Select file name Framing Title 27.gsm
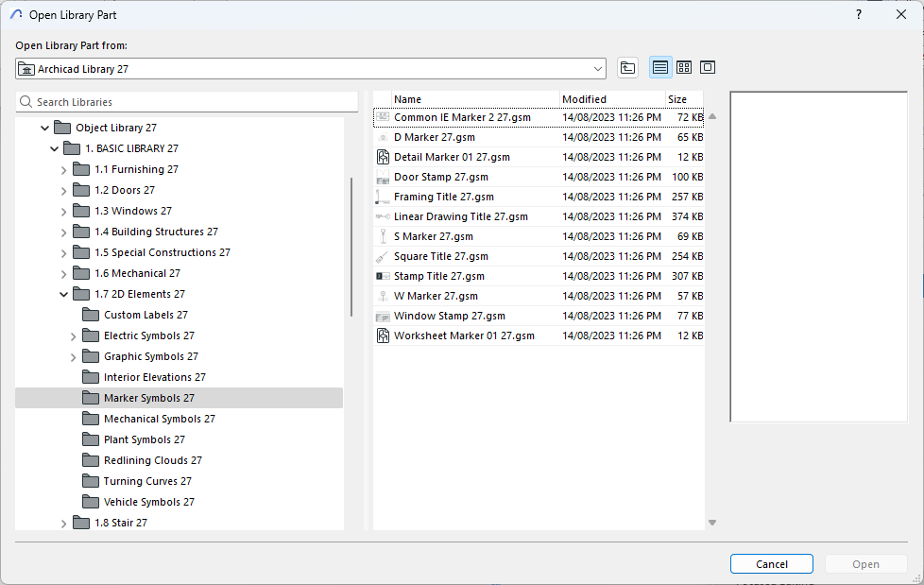The width and height of the screenshot is (924, 585). (x=444, y=197)
